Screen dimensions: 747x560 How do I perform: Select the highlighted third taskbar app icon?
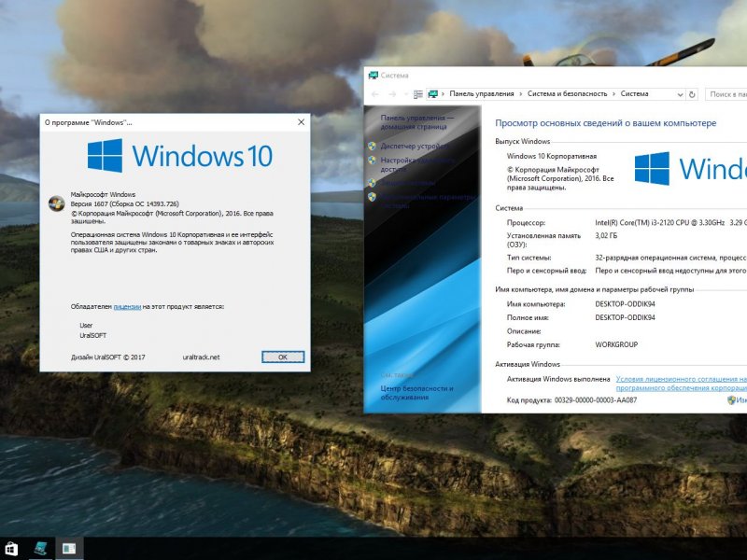click(x=69, y=549)
